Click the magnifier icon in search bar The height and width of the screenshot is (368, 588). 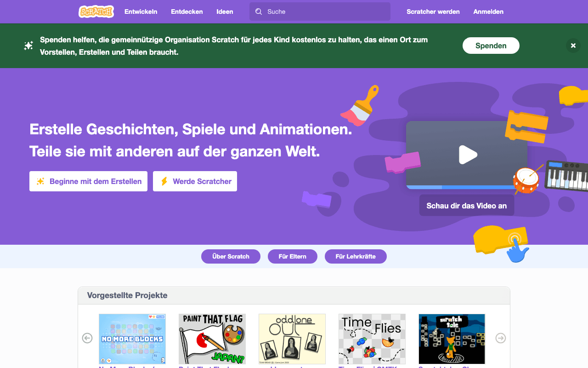click(259, 11)
